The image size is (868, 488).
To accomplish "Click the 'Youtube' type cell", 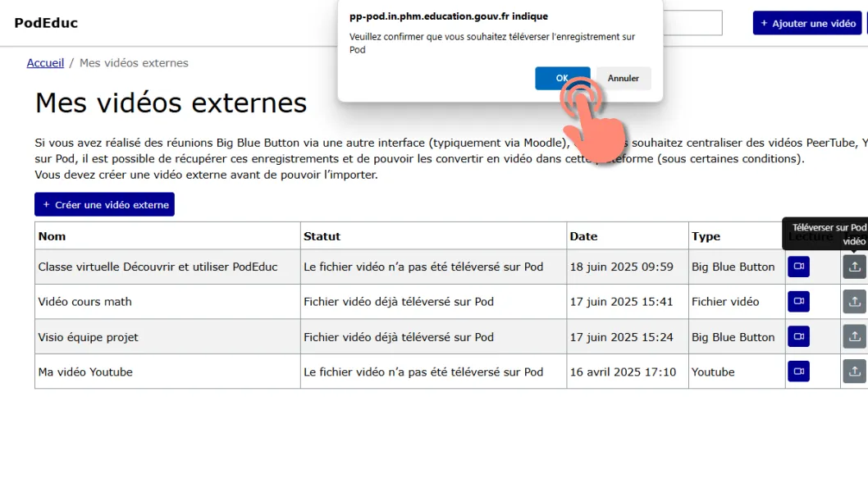I will [x=737, y=372].
